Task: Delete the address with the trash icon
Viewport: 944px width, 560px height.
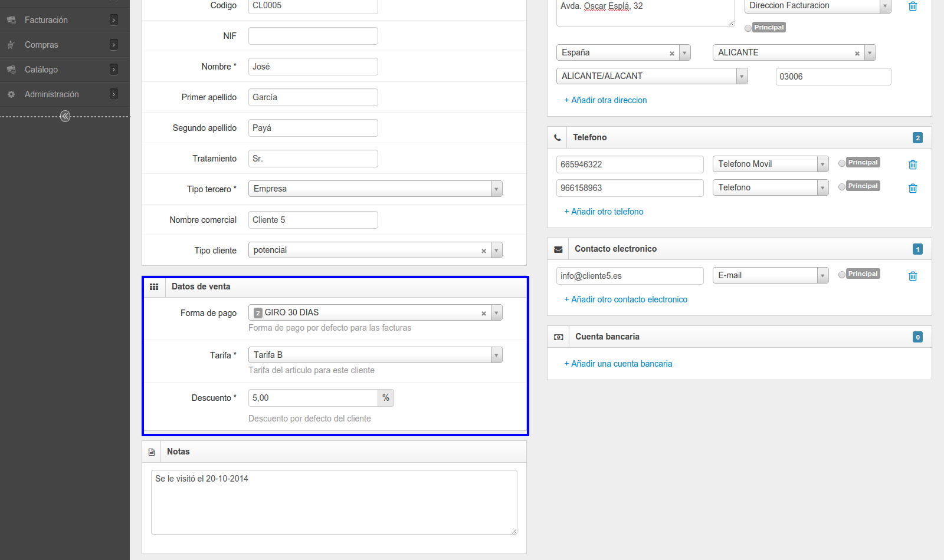Action: [x=913, y=6]
